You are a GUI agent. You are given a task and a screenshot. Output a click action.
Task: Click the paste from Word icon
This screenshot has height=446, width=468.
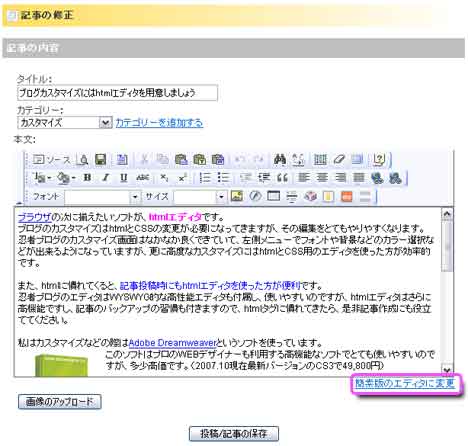point(218,160)
